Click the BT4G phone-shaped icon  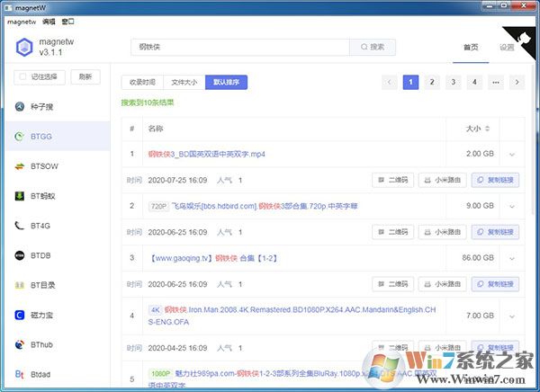click(x=20, y=226)
